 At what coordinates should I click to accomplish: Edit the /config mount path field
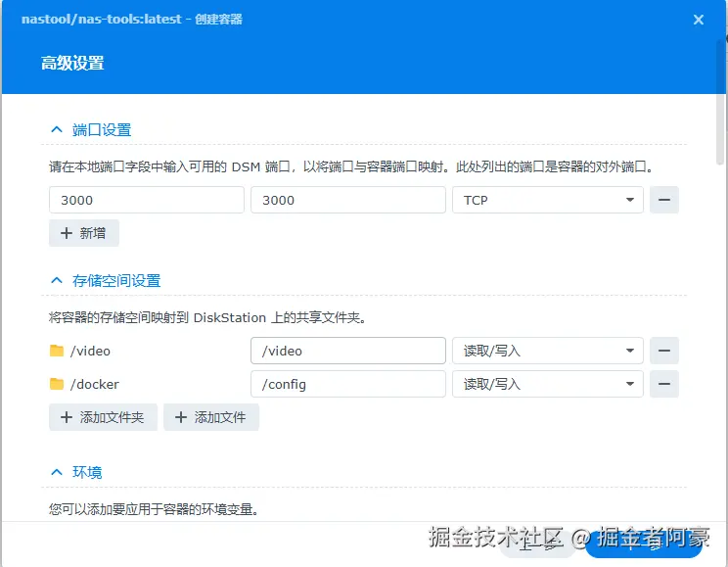coord(348,384)
